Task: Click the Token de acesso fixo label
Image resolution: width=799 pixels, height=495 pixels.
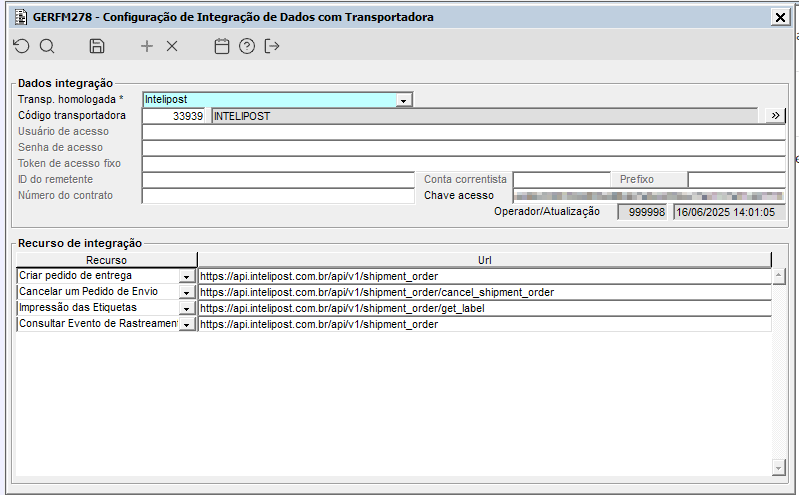Action: [69, 163]
